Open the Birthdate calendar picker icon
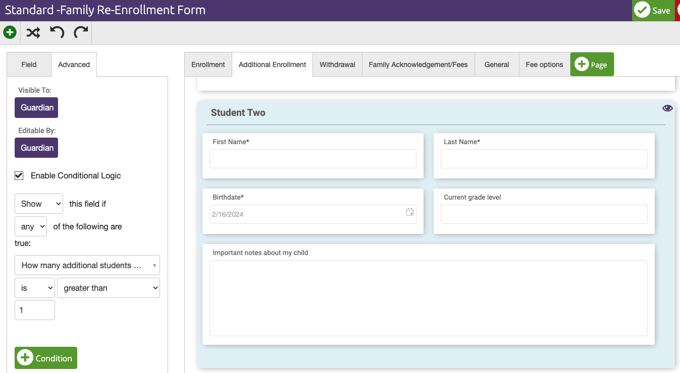The width and height of the screenshot is (680, 373). 409,212
